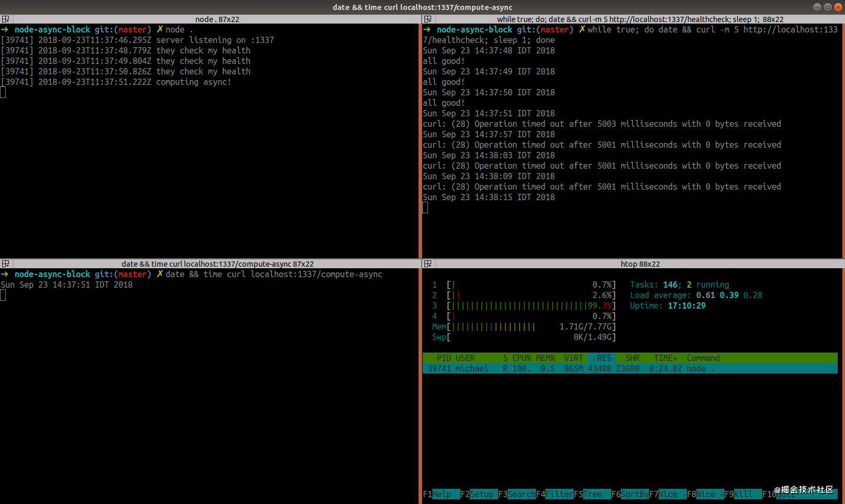Open the group icon of the node pane
845x504 pixels.
coord(5,19)
